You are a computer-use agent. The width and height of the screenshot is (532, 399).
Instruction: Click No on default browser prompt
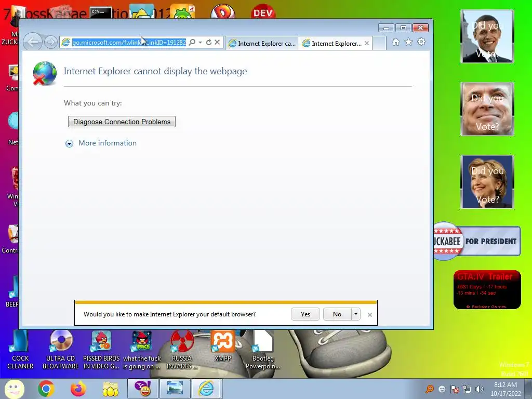pyautogui.click(x=337, y=314)
